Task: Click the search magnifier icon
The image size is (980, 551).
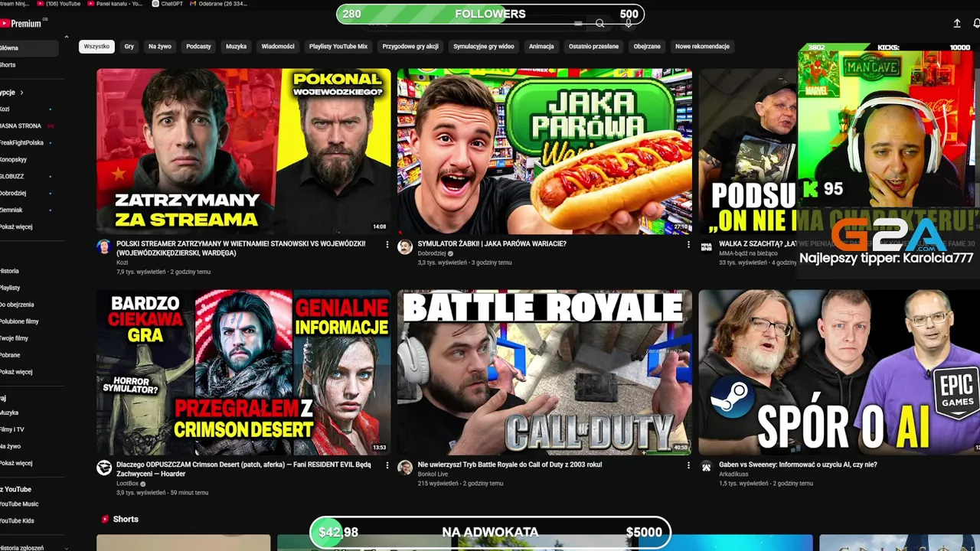Action: pos(600,24)
